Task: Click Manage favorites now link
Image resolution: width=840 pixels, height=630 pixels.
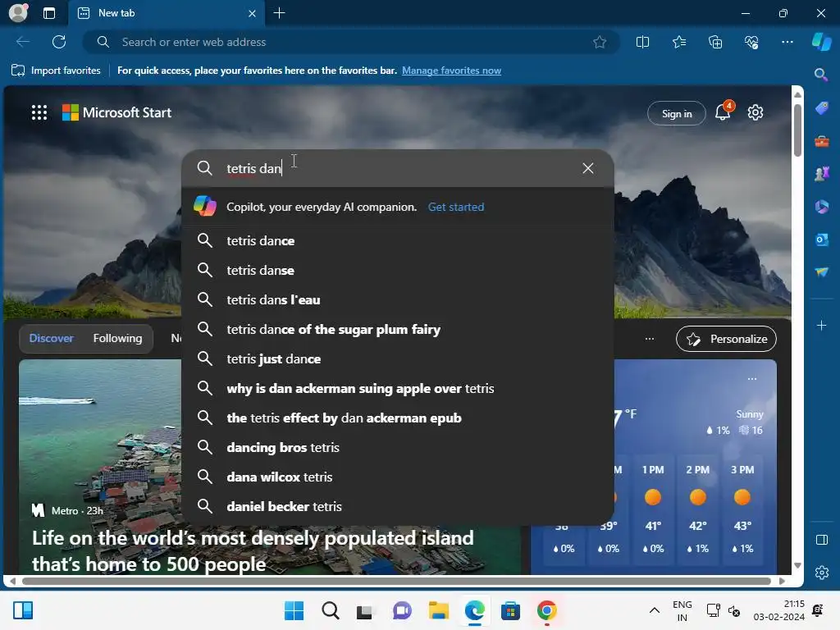Action: click(x=451, y=71)
